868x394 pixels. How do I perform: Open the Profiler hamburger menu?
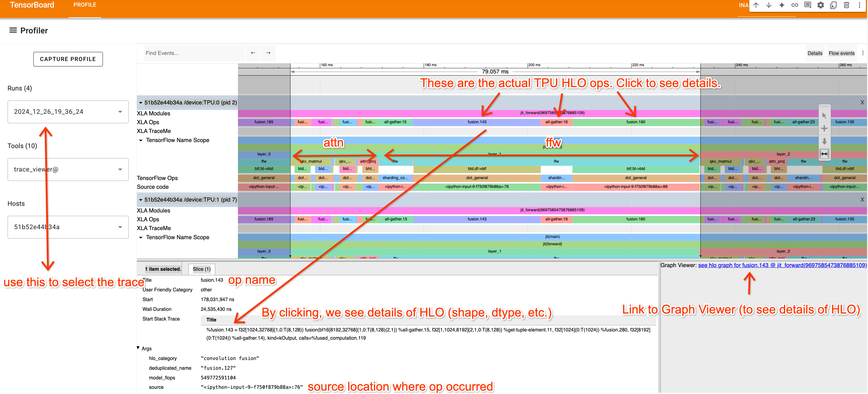(x=13, y=30)
